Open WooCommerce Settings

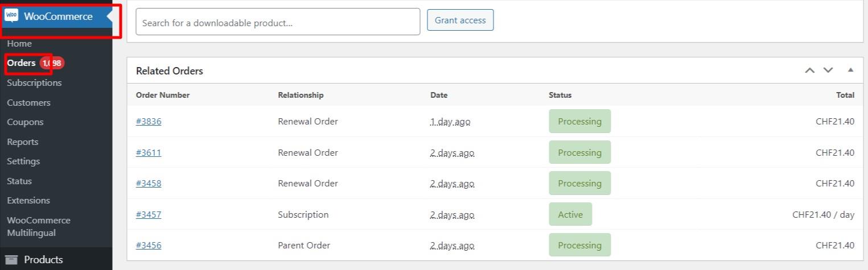23,161
